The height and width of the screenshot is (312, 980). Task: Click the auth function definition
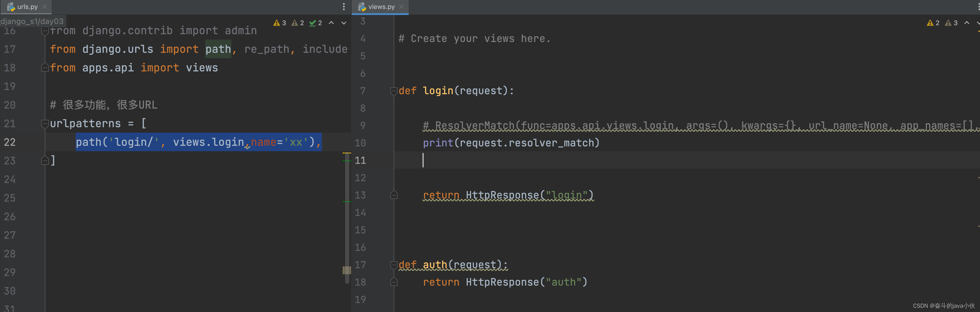(x=453, y=265)
